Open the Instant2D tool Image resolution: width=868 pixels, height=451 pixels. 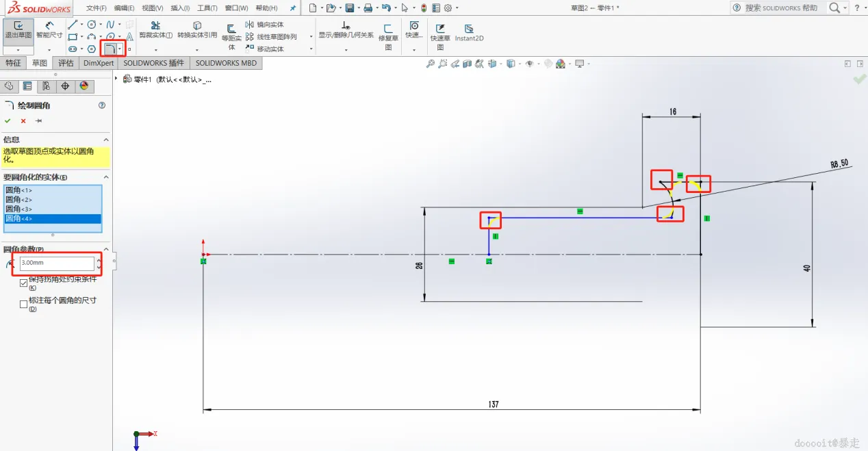point(470,33)
